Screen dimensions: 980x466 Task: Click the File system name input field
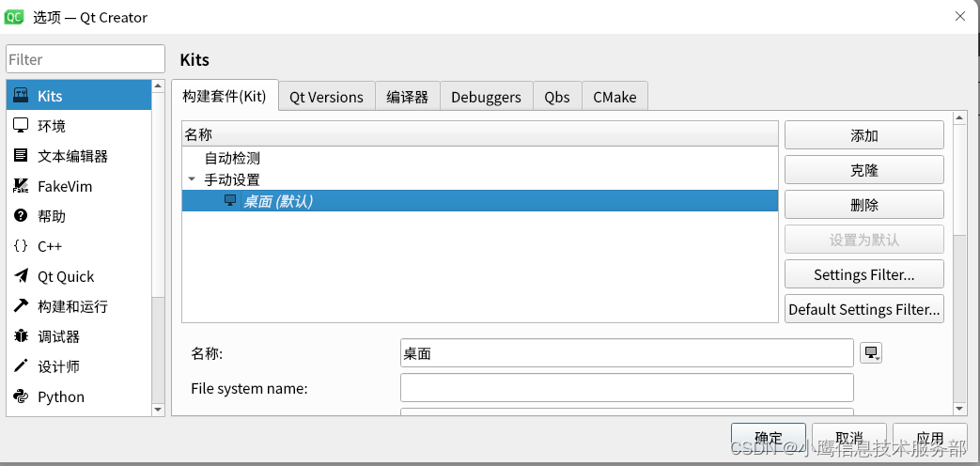pos(627,388)
